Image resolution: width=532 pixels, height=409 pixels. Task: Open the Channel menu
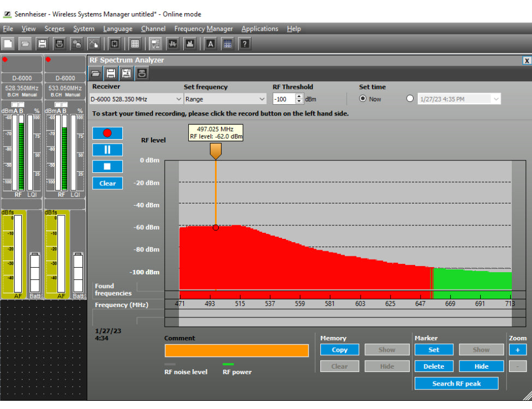click(x=153, y=29)
